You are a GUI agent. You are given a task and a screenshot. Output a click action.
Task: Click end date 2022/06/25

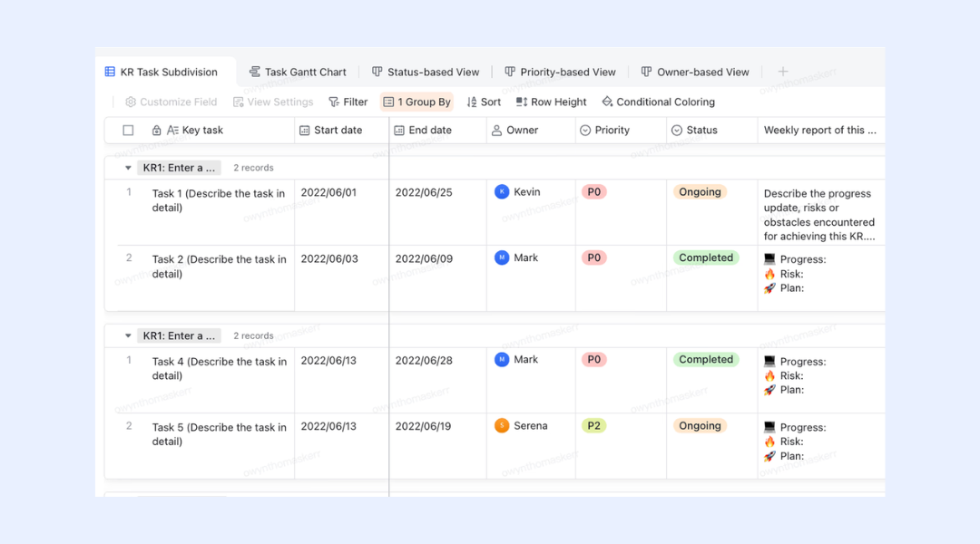coord(424,192)
